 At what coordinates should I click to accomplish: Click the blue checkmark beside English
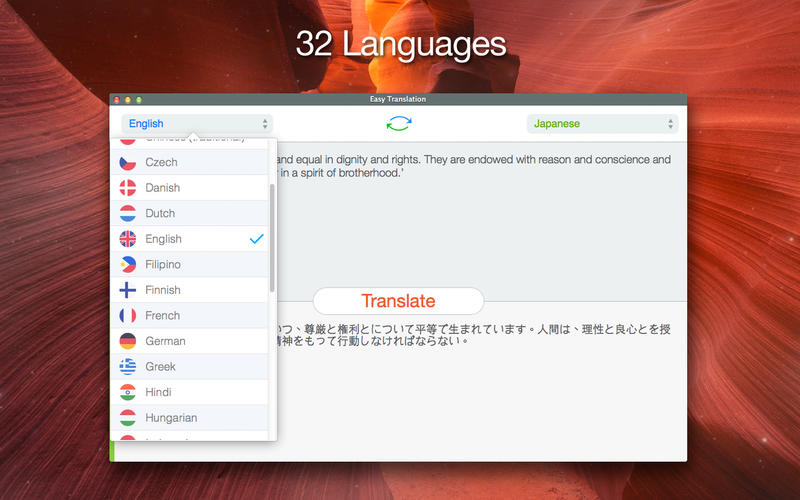point(257,238)
